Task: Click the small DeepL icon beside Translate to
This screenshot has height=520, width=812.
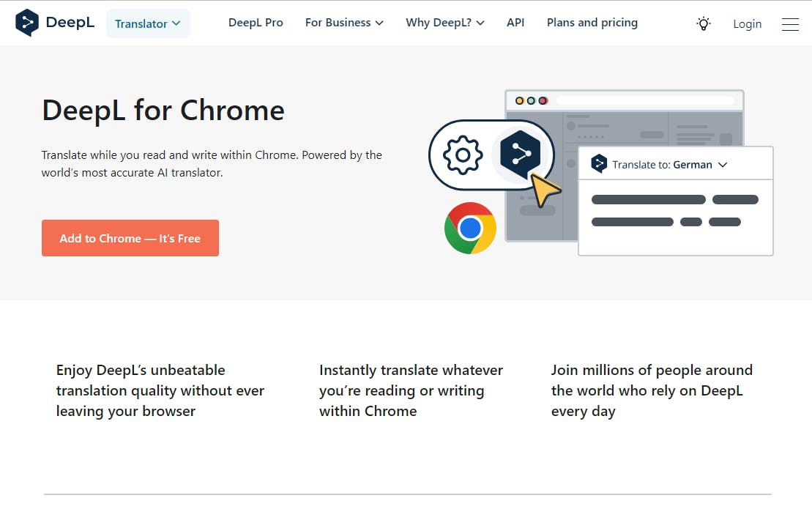Action: [599, 164]
